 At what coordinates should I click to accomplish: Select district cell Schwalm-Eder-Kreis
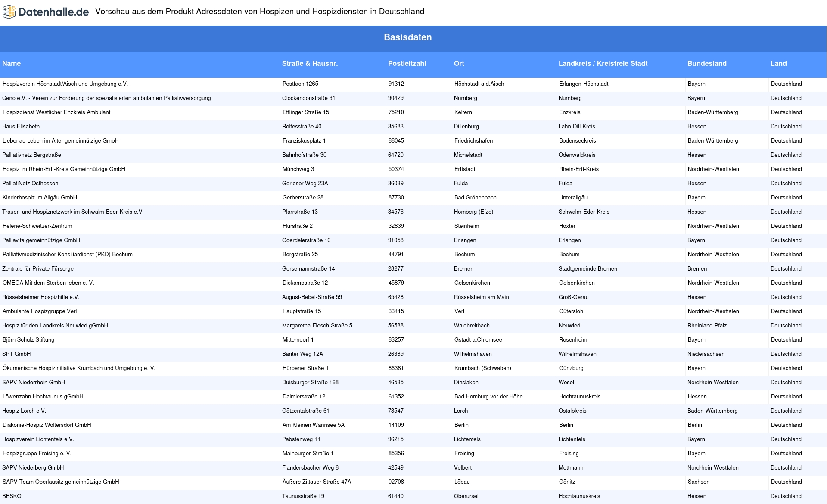[x=584, y=212]
